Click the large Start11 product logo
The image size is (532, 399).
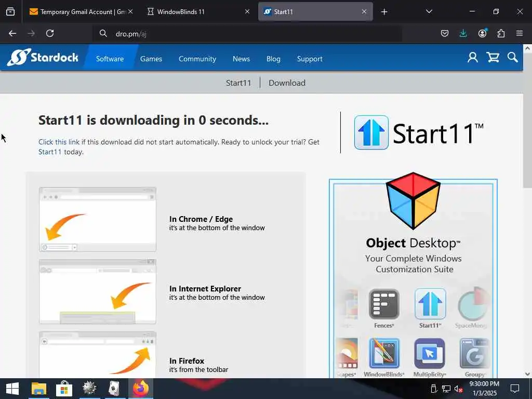click(419, 132)
